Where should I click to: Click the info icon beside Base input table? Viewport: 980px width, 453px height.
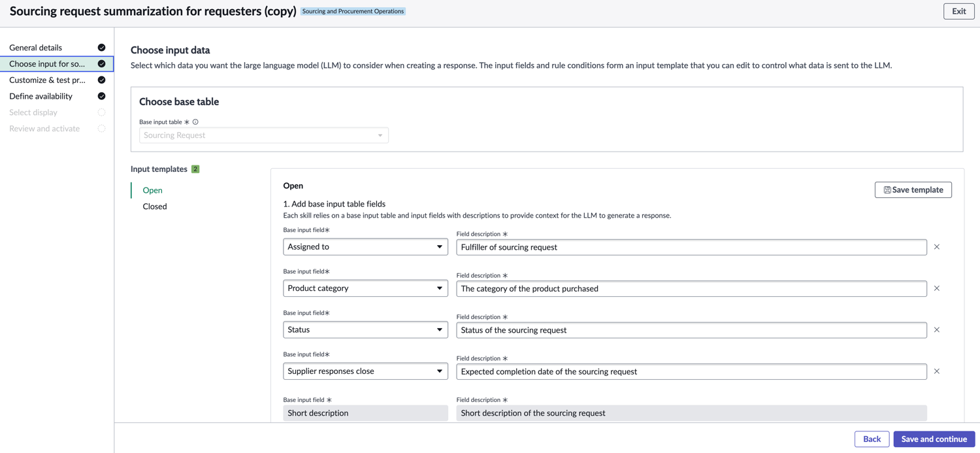[195, 122]
